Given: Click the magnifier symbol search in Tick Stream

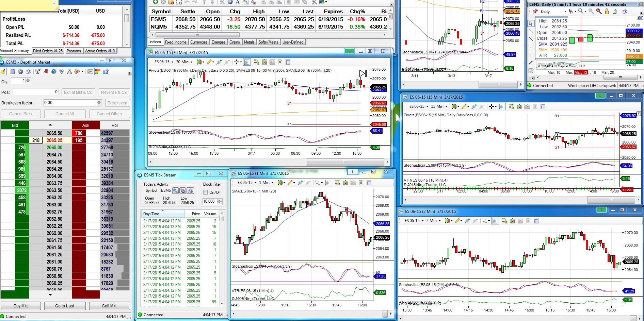Looking at the screenshot, I should point(175,190).
